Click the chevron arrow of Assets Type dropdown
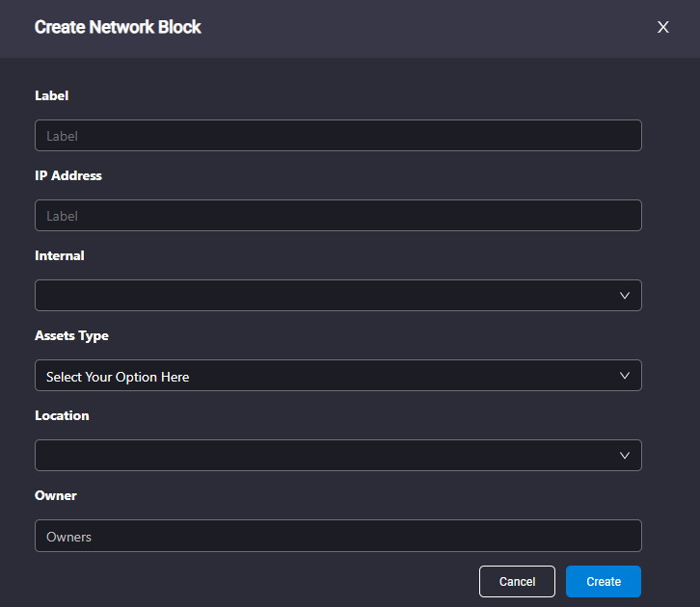Viewport: 700px width, 607px height. tap(625, 376)
